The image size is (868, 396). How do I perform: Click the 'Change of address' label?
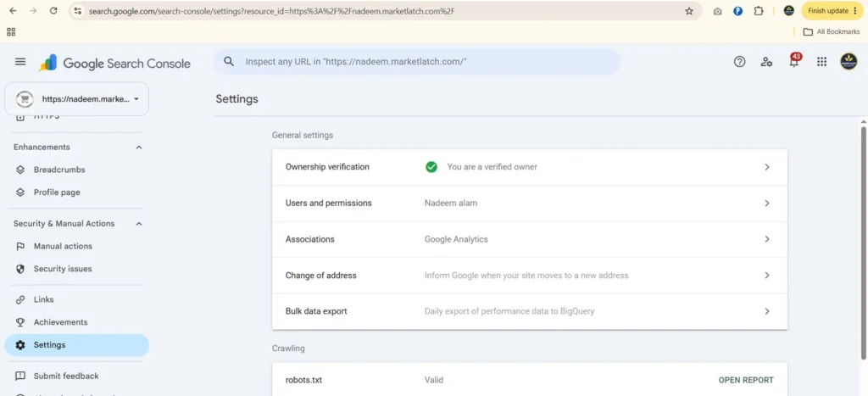(320, 276)
